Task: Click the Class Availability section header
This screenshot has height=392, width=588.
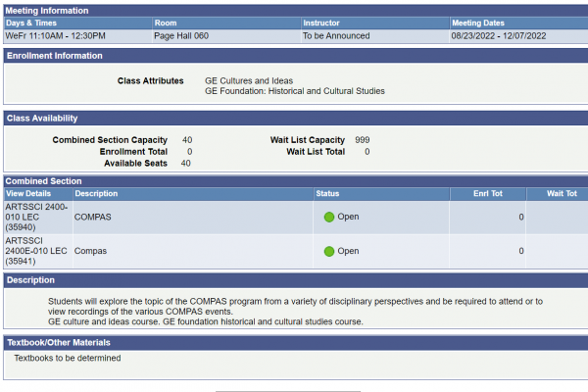Action: pyautogui.click(x=296, y=119)
